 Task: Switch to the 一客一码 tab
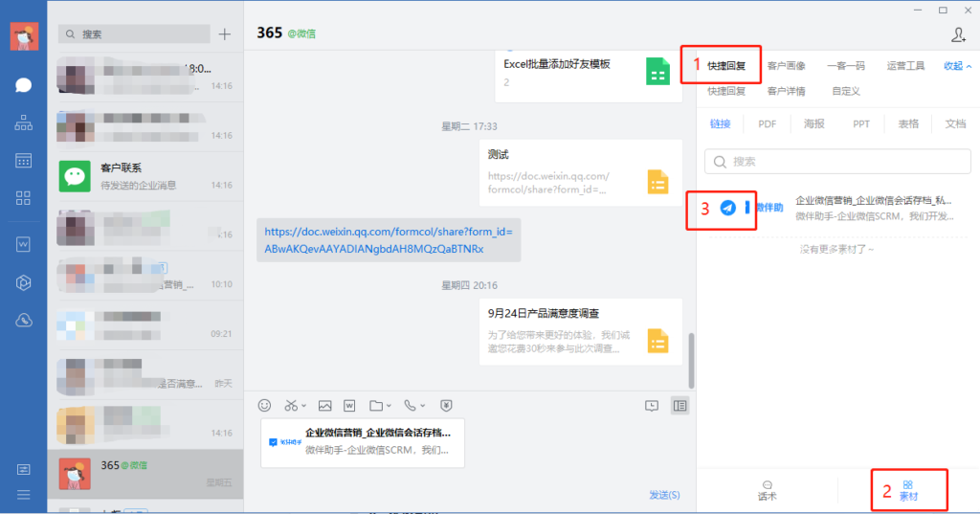(x=846, y=66)
